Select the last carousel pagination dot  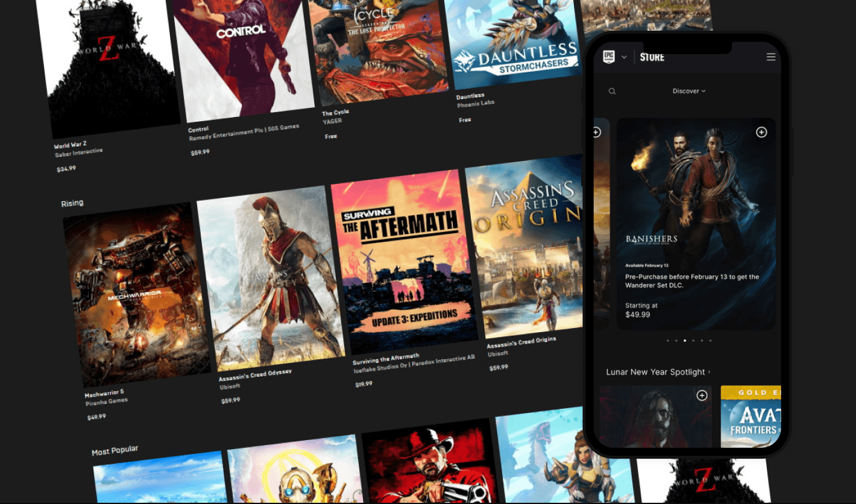tap(710, 341)
